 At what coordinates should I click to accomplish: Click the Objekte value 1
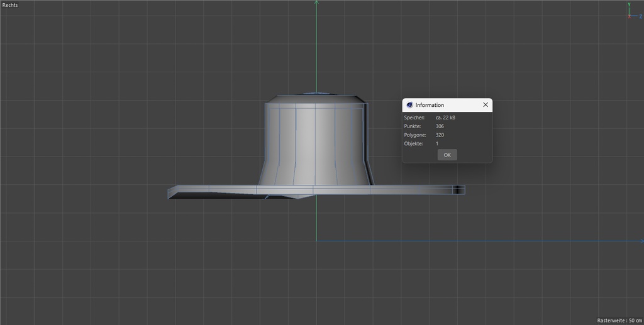coord(437,144)
